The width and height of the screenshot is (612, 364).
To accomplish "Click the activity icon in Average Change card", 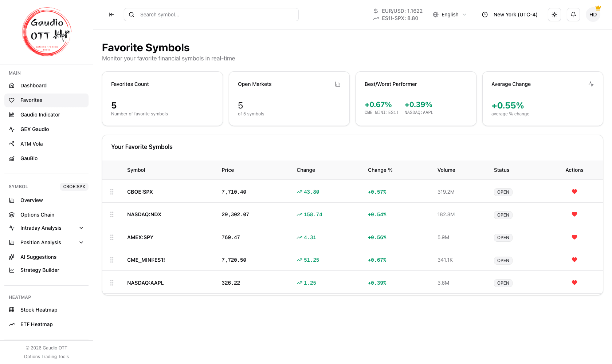I will click(x=591, y=84).
